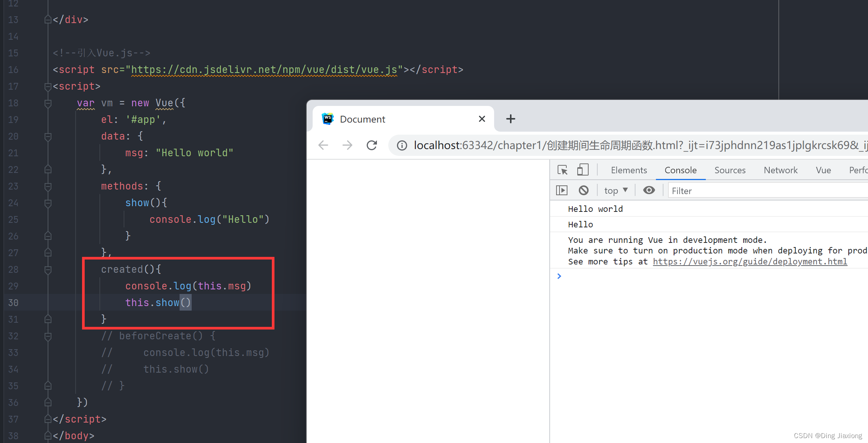The height and width of the screenshot is (443, 868).
Task: Click the execute script icon in Console
Action: pos(562,190)
